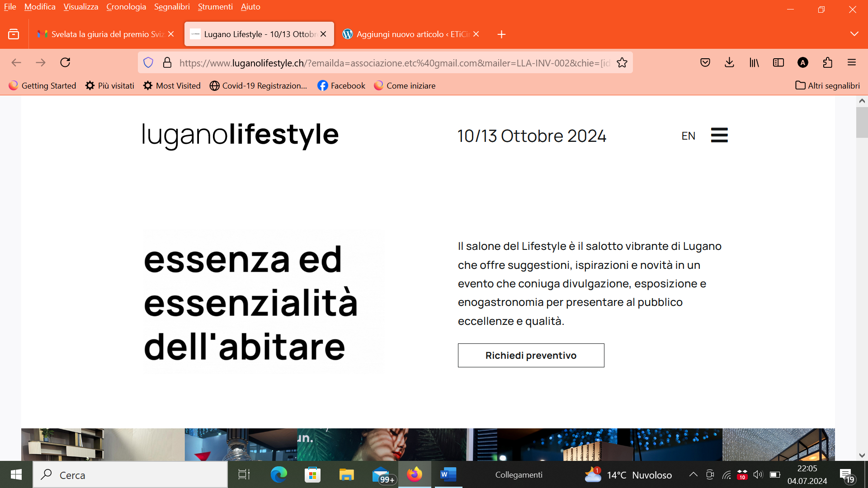
Task: Click scrollbar down arrow
Action: point(862,455)
